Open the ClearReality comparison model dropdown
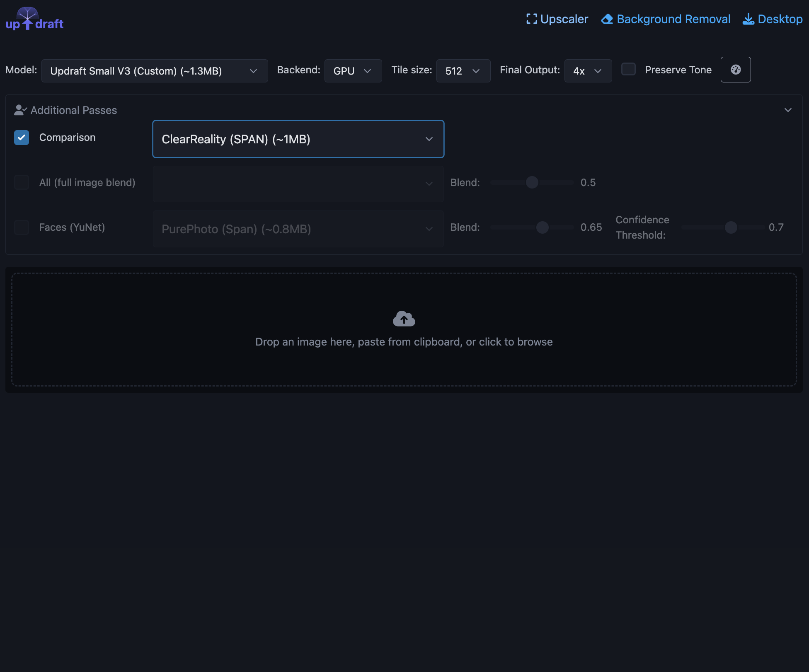Screen dimensions: 809x672 pyautogui.click(x=298, y=139)
